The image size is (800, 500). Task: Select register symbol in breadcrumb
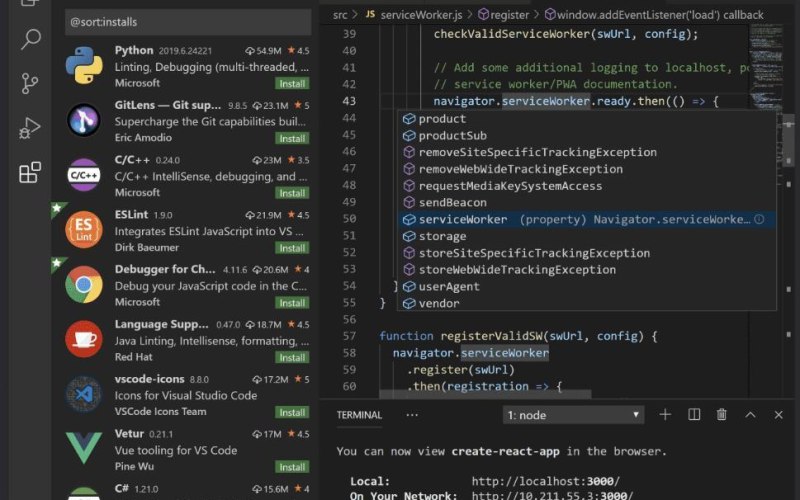[504, 15]
